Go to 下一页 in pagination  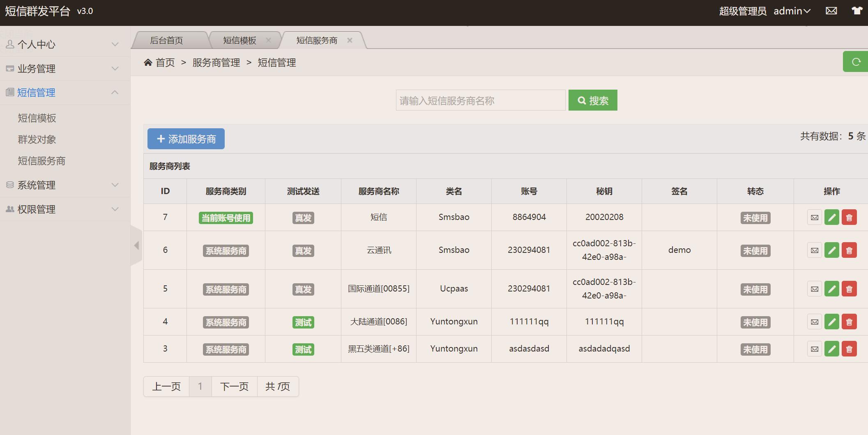point(235,386)
